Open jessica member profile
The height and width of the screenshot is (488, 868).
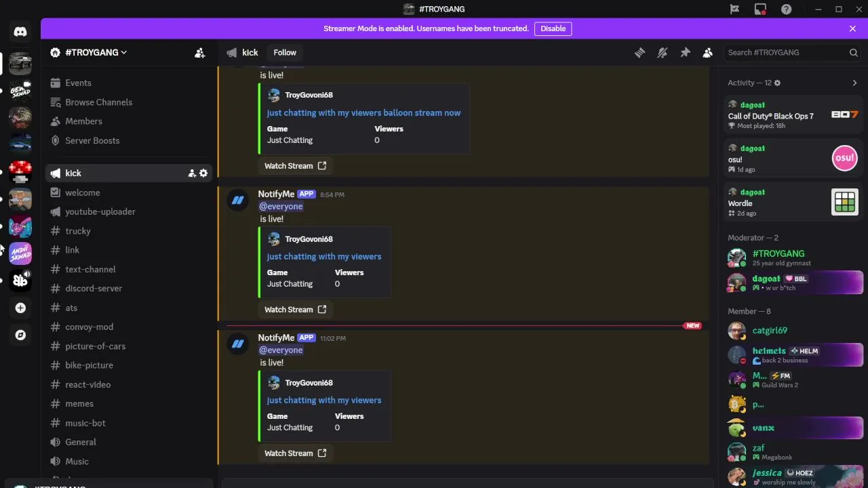pyautogui.click(x=793, y=476)
